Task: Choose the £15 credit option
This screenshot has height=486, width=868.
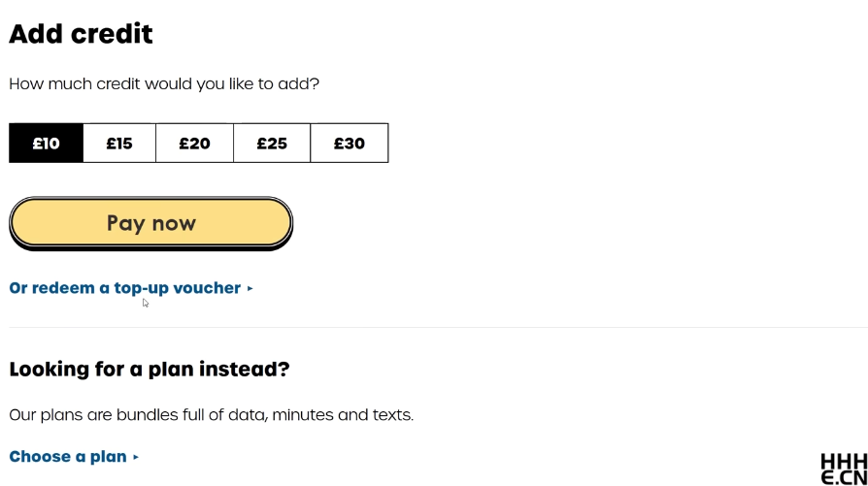Action: pyautogui.click(x=119, y=144)
